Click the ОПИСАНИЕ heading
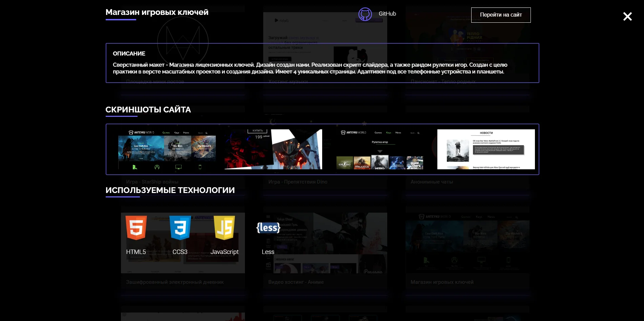The image size is (644, 321). point(129,53)
